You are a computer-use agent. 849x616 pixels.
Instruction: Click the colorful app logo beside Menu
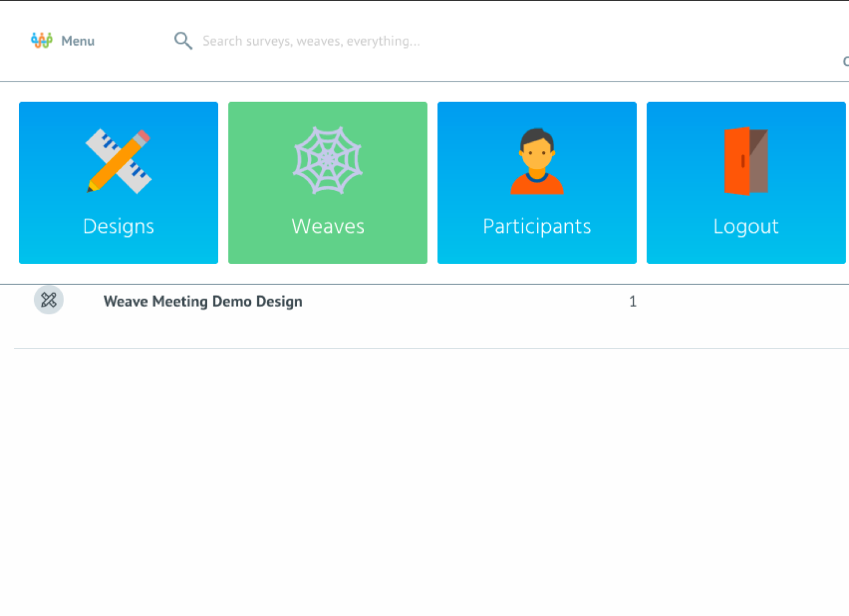pos(42,40)
